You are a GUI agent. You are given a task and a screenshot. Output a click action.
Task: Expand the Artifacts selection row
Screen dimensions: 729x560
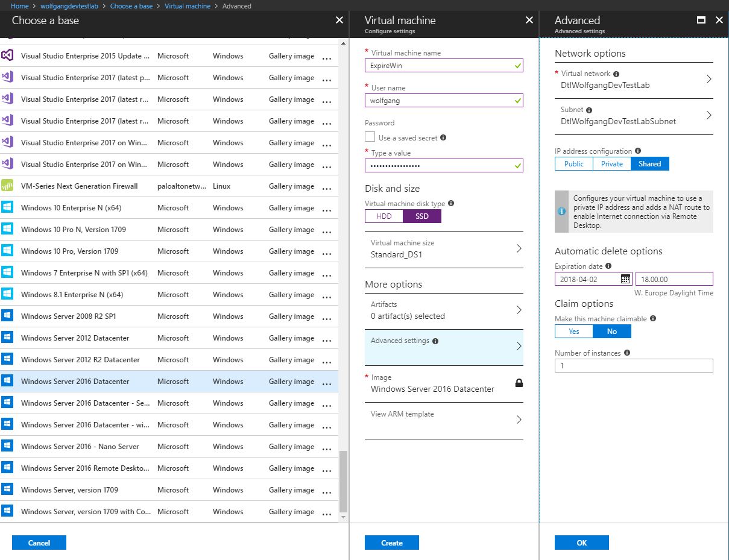pyautogui.click(x=444, y=310)
